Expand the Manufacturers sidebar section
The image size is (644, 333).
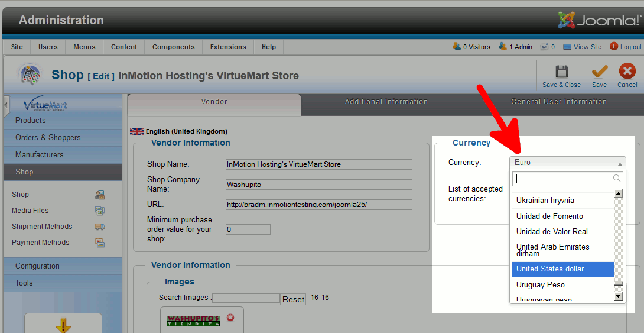(63, 155)
